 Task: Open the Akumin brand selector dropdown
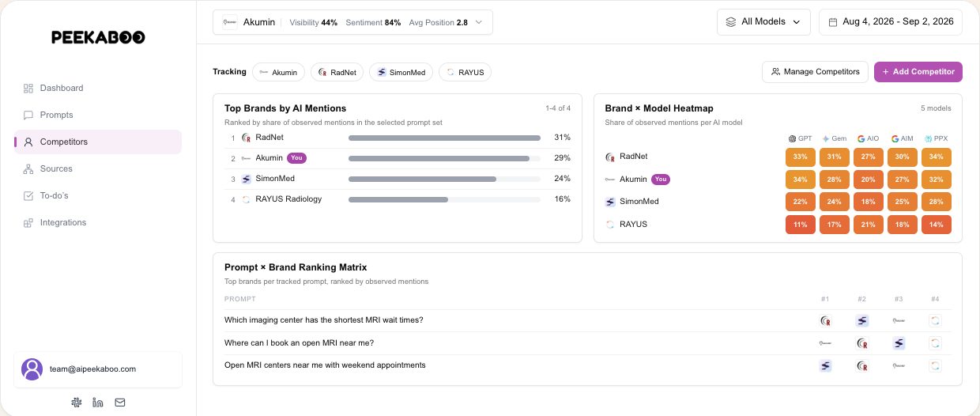pos(352,22)
